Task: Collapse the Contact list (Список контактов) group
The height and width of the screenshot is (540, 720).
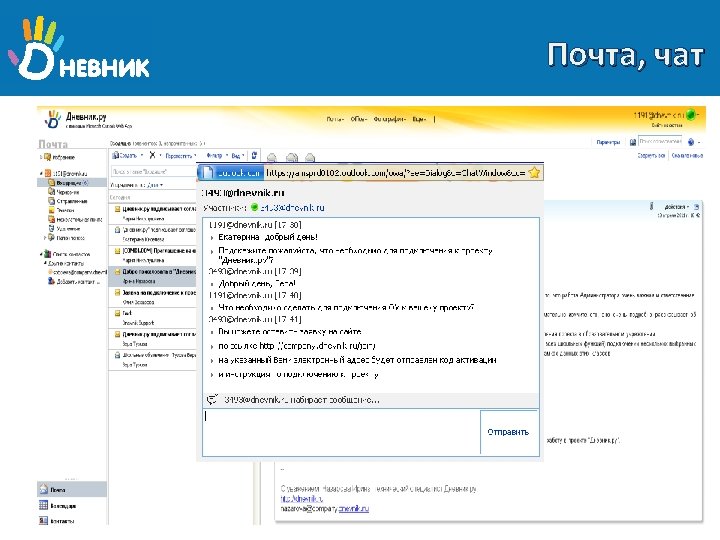Action: tap(41, 253)
